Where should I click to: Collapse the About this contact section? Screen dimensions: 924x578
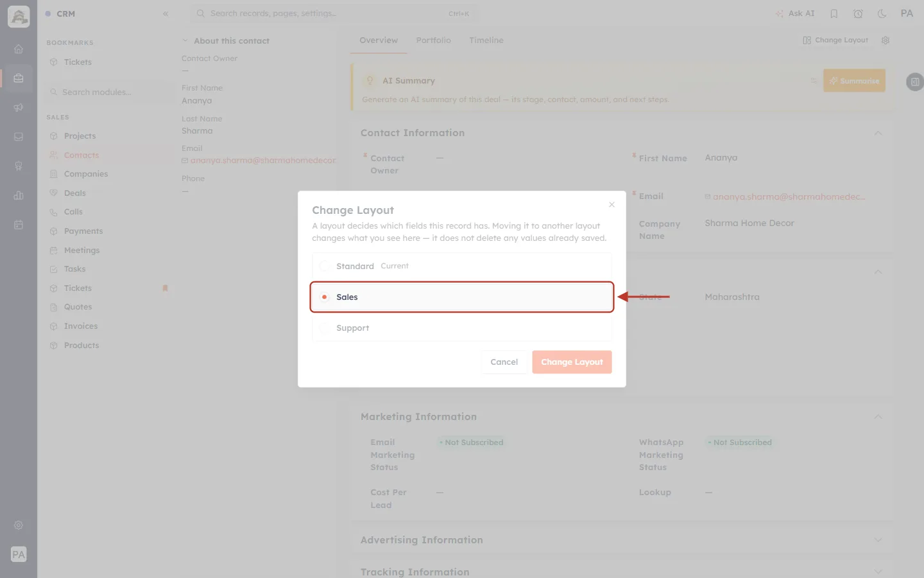point(185,40)
